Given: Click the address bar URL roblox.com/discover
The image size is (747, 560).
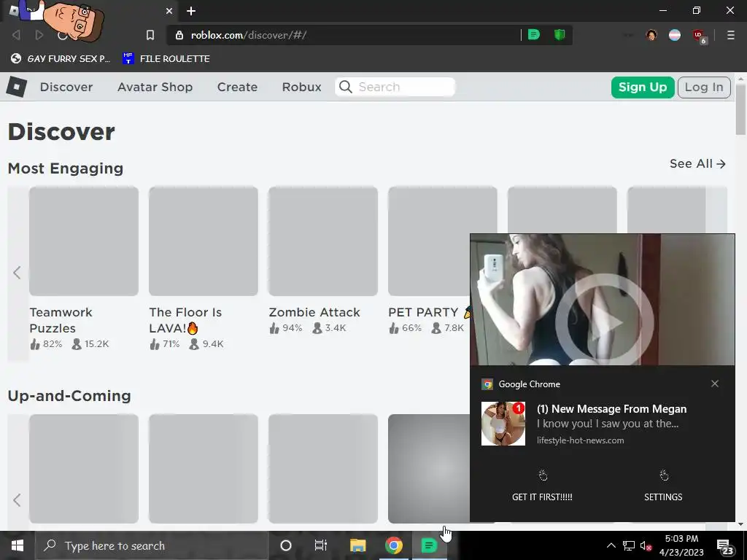Looking at the screenshot, I should click(249, 35).
